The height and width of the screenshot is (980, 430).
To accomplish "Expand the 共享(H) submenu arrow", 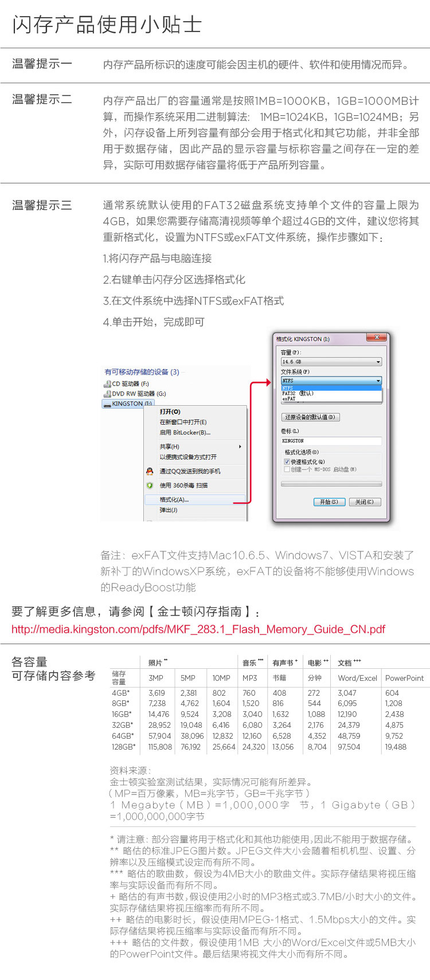I will click(240, 446).
